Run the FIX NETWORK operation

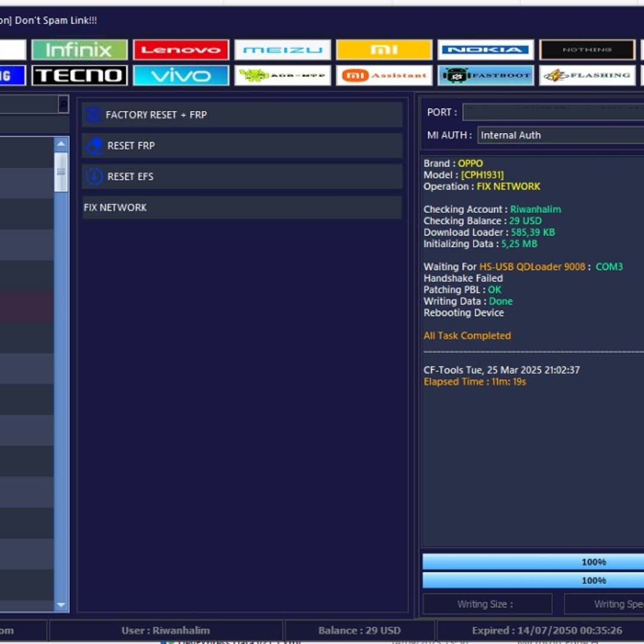(242, 208)
